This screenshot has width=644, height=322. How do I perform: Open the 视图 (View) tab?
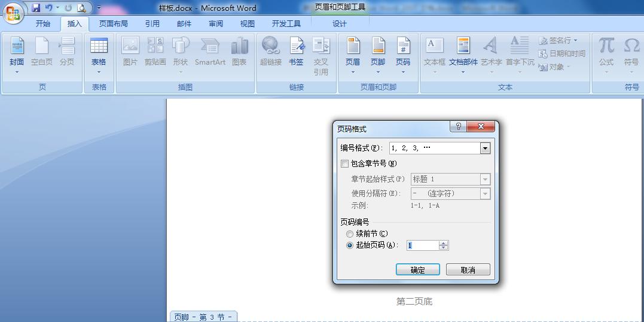247,24
